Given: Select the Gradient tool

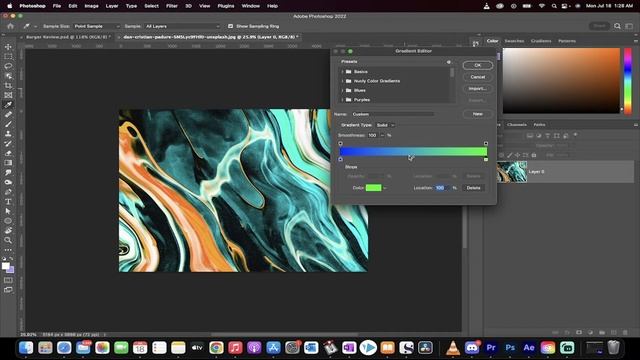Looking at the screenshot, I should [8, 163].
